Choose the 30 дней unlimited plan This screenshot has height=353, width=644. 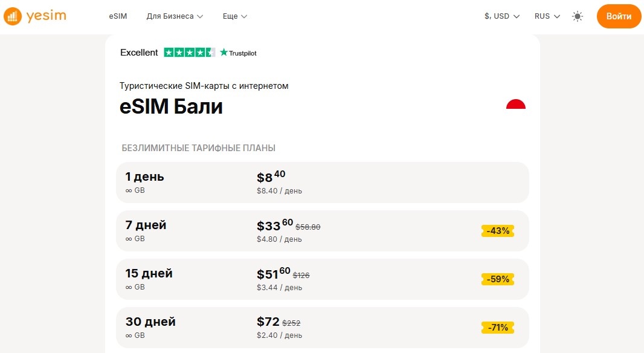click(x=323, y=328)
